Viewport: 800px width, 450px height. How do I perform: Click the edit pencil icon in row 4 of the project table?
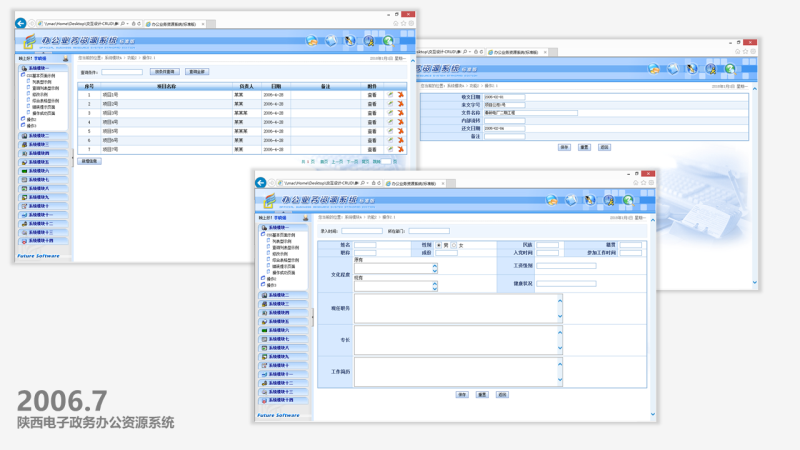tap(390, 122)
